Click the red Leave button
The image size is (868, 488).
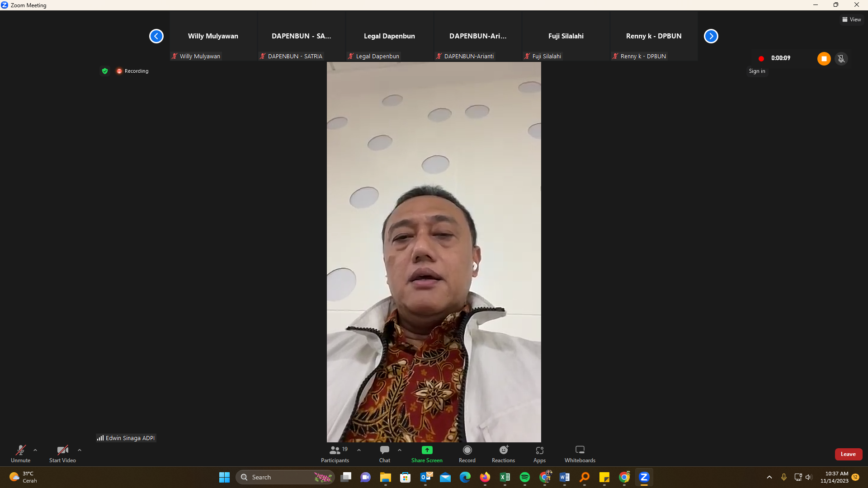pyautogui.click(x=848, y=454)
